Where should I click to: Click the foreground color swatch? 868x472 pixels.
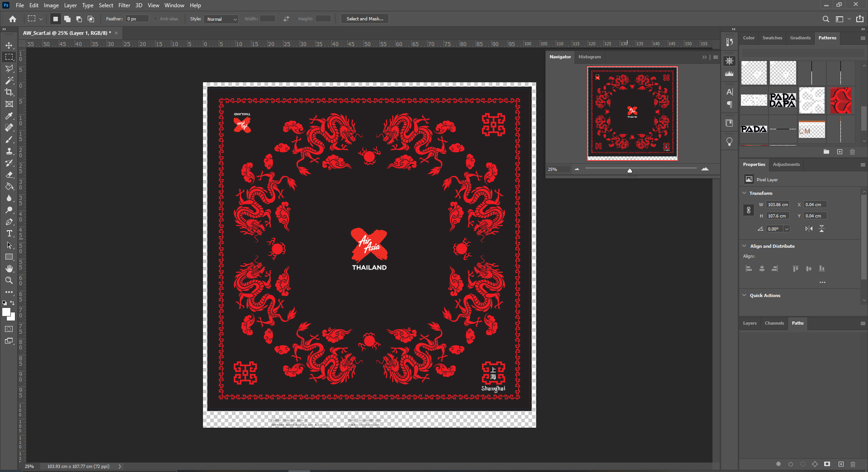pos(6,312)
